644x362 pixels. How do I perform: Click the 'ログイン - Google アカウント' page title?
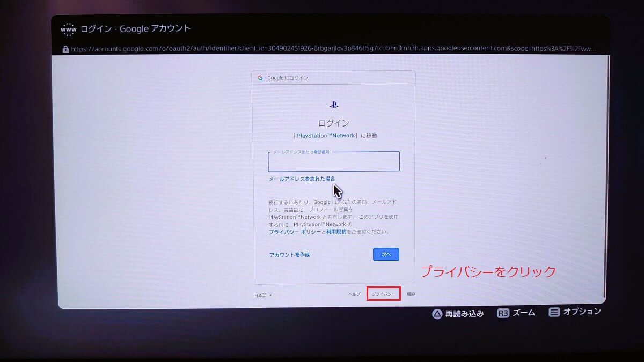point(135,28)
